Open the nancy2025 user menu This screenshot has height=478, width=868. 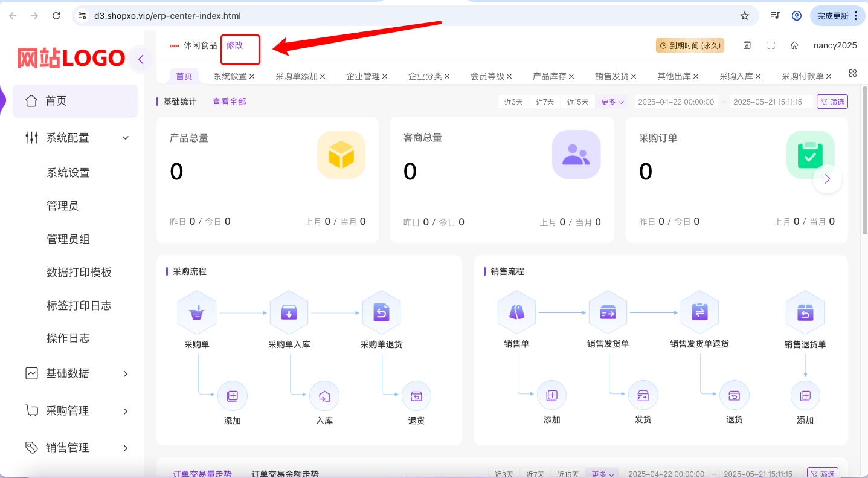point(835,45)
